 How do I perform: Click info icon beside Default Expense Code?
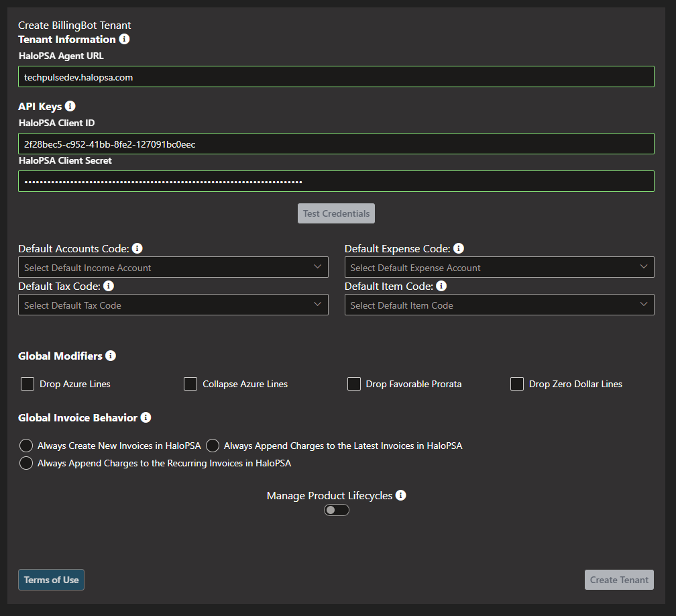[x=459, y=248]
